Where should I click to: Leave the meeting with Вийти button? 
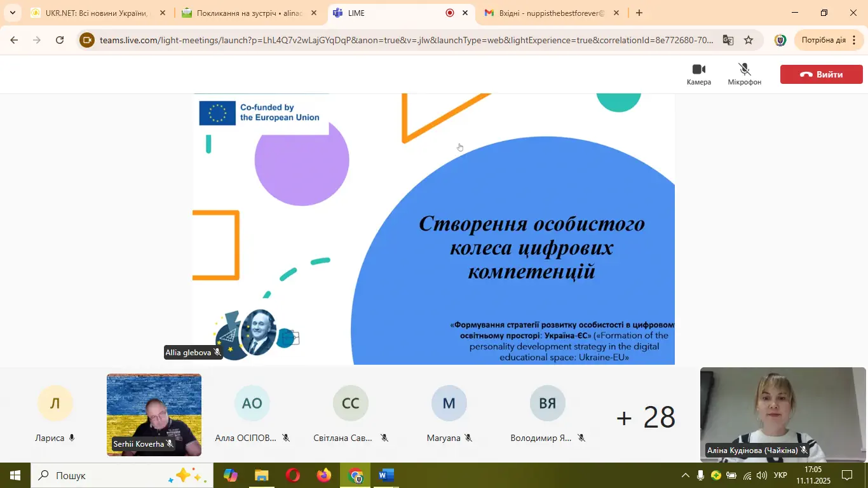point(821,74)
